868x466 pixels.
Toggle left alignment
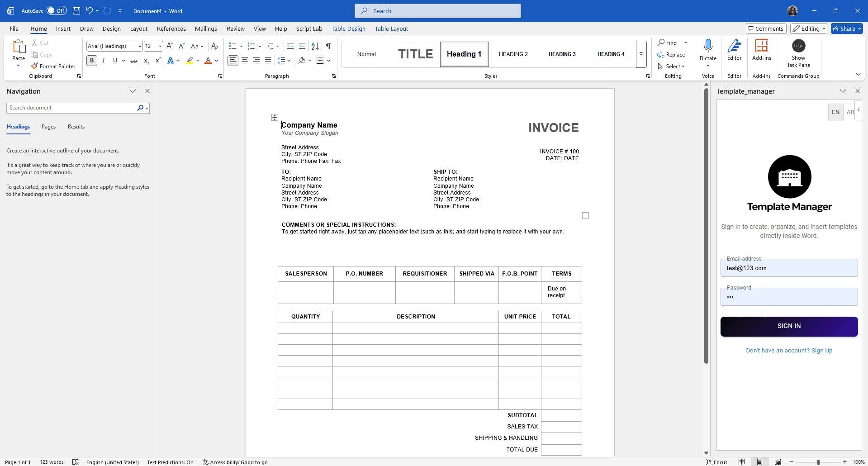pos(232,61)
